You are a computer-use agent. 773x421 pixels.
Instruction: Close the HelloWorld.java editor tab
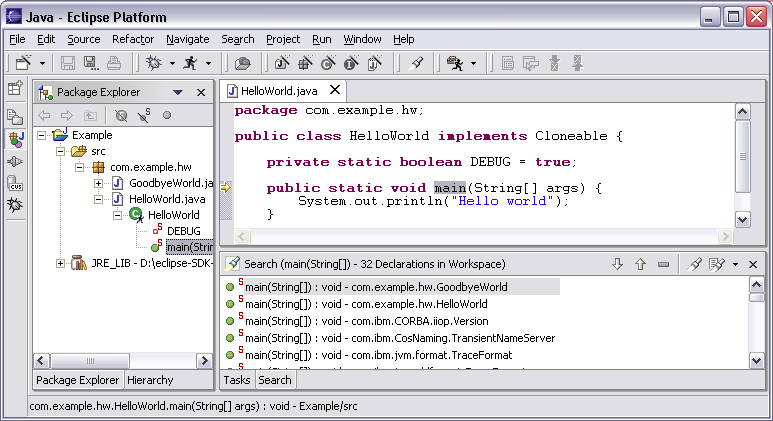tap(334, 91)
